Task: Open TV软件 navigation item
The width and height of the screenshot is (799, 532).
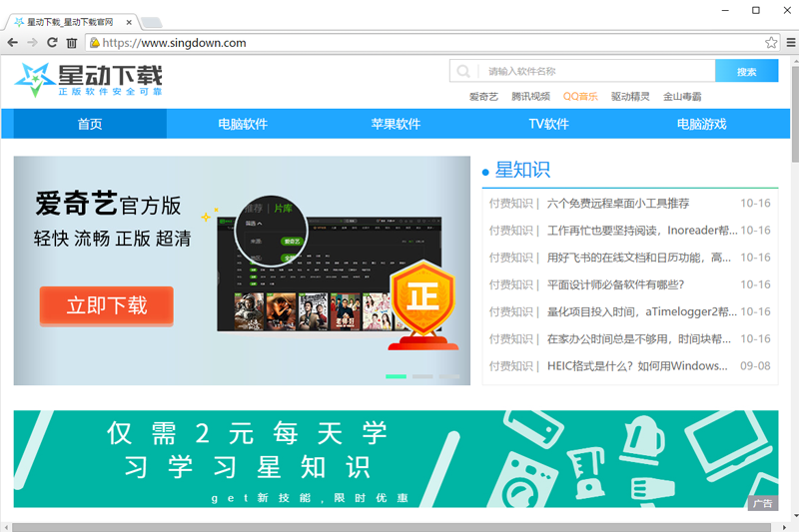Action: point(548,124)
